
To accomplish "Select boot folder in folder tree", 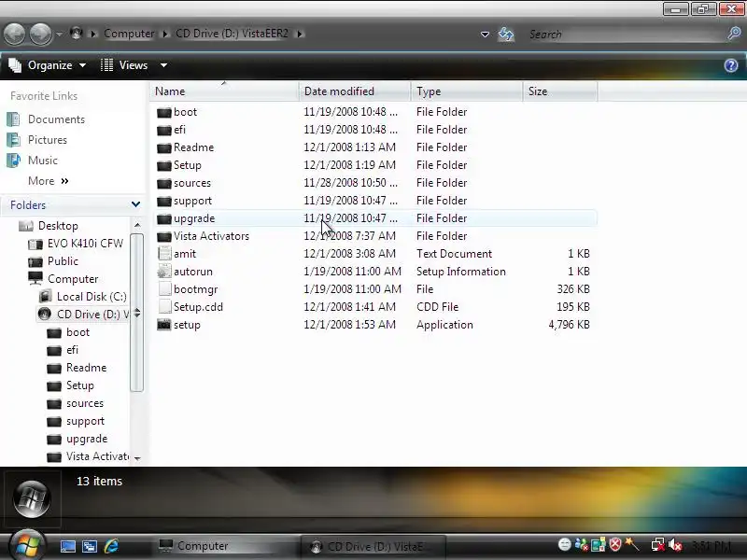I will 78,332.
